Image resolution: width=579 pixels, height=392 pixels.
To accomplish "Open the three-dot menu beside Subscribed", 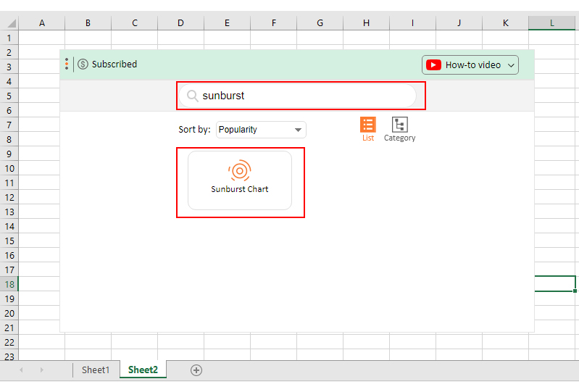I will point(67,64).
